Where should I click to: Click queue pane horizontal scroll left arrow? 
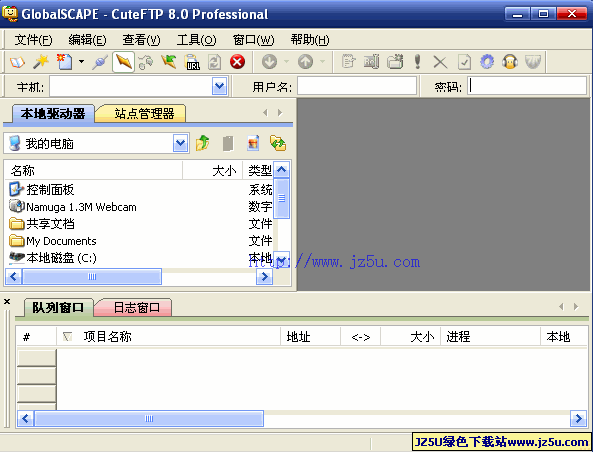[x=25, y=418]
